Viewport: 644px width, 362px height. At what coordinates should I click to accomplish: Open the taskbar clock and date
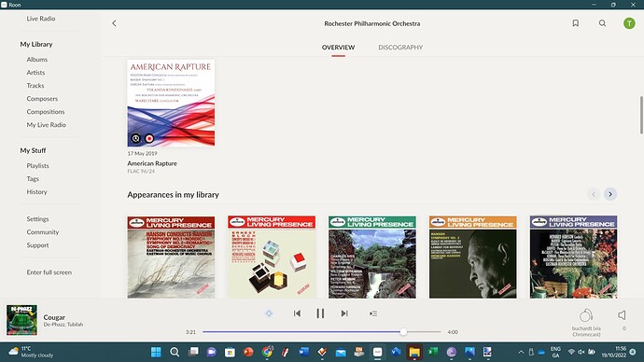tap(614, 352)
